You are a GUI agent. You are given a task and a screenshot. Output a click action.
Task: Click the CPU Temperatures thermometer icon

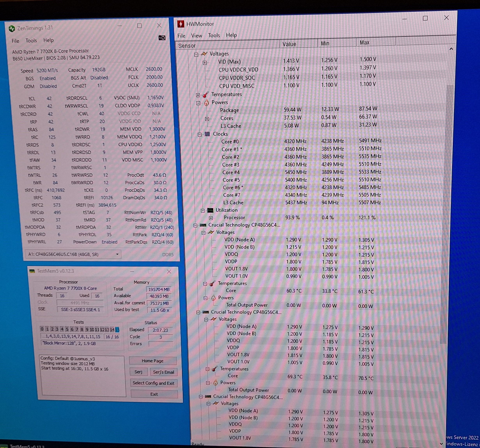coord(206,94)
